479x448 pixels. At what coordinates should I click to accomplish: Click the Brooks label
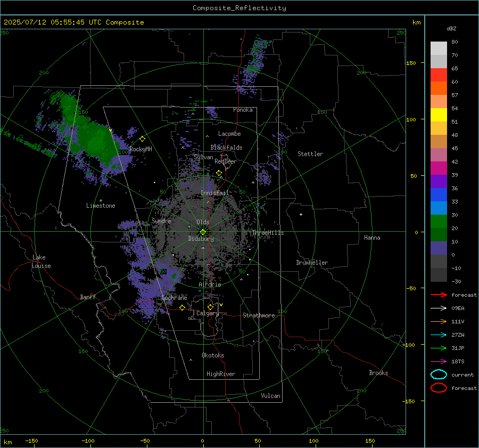click(378, 373)
